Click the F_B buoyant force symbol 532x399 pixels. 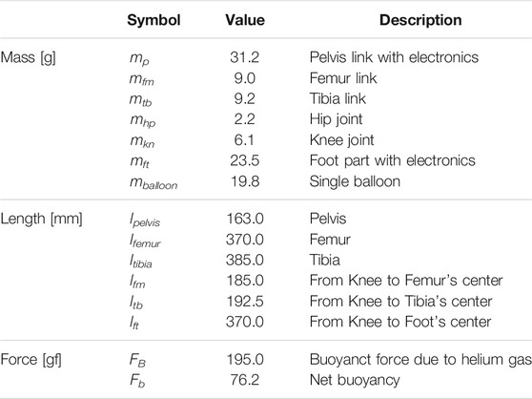coord(137,360)
